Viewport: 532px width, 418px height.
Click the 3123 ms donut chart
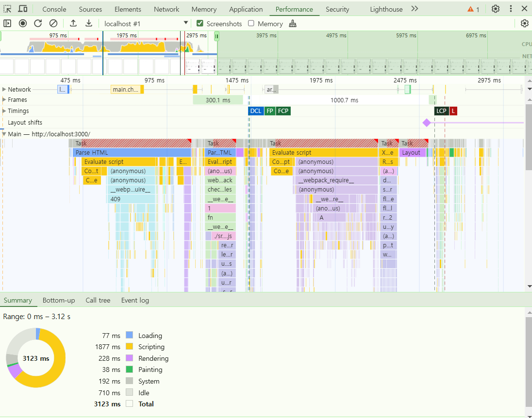(36, 358)
